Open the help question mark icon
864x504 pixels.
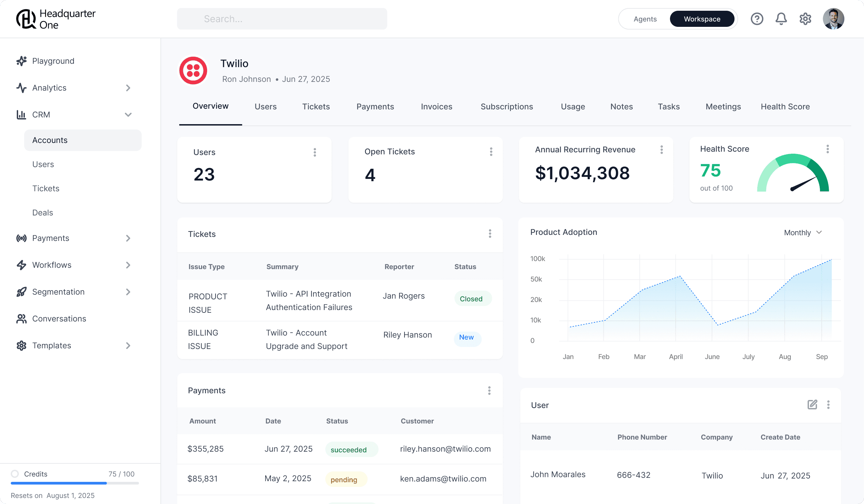pyautogui.click(x=757, y=19)
